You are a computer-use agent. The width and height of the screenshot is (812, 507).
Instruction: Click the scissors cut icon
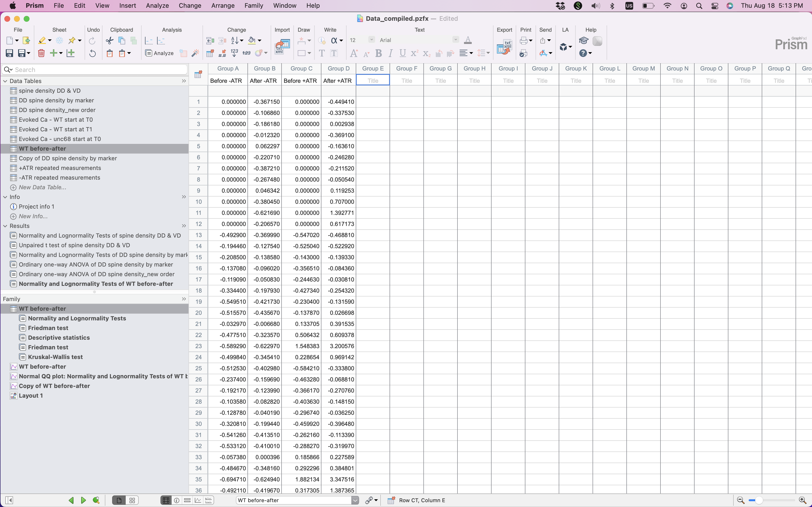coord(109,41)
